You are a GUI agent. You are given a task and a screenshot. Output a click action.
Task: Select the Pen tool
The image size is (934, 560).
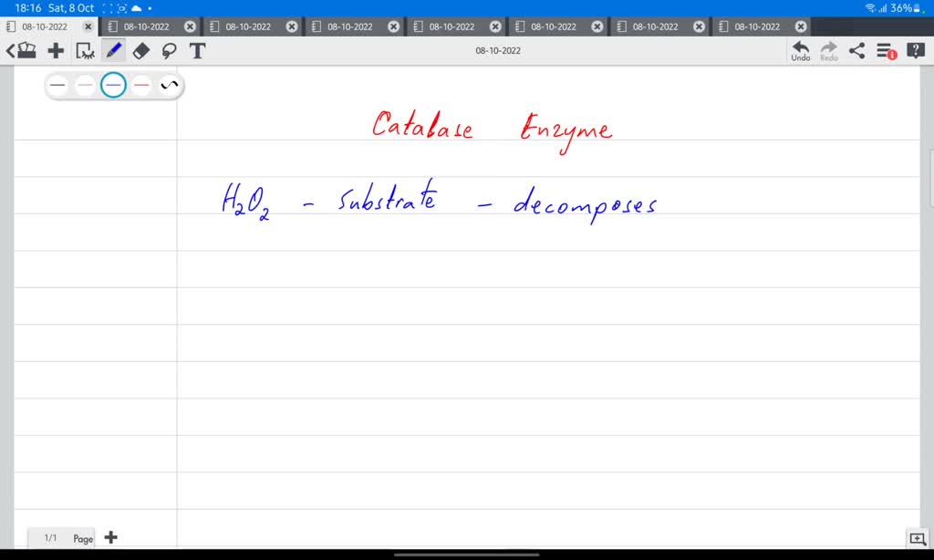point(113,50)
